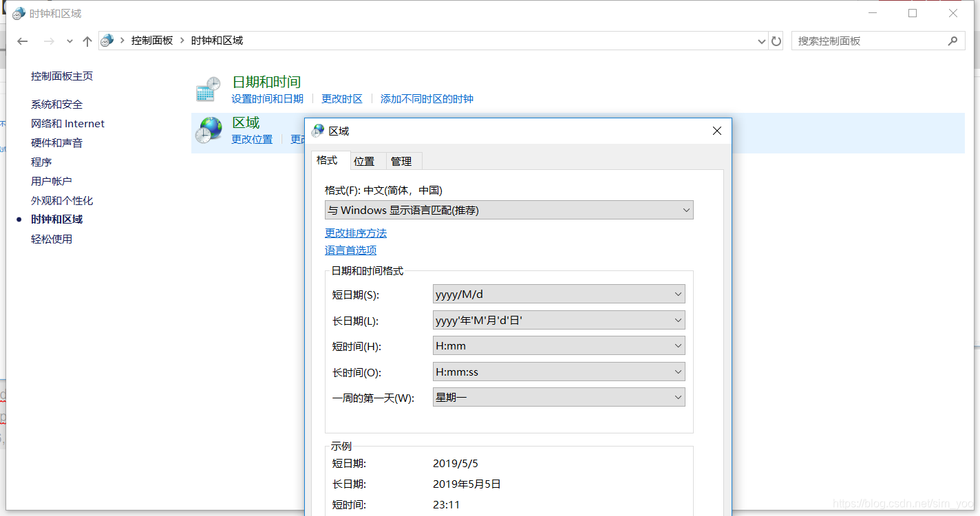Open 添加不同时区的时钟 link
The image size is (980, 516).
(427, 99)
